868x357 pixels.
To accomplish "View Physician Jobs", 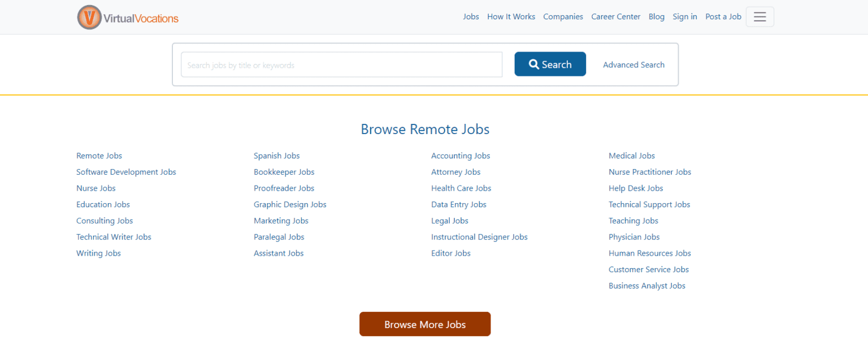I will coord(634,237).
